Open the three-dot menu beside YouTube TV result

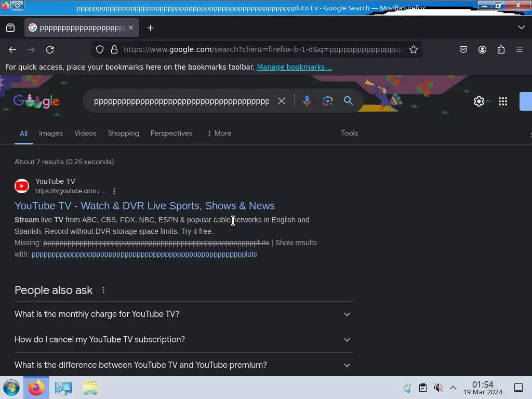(114, 191)
